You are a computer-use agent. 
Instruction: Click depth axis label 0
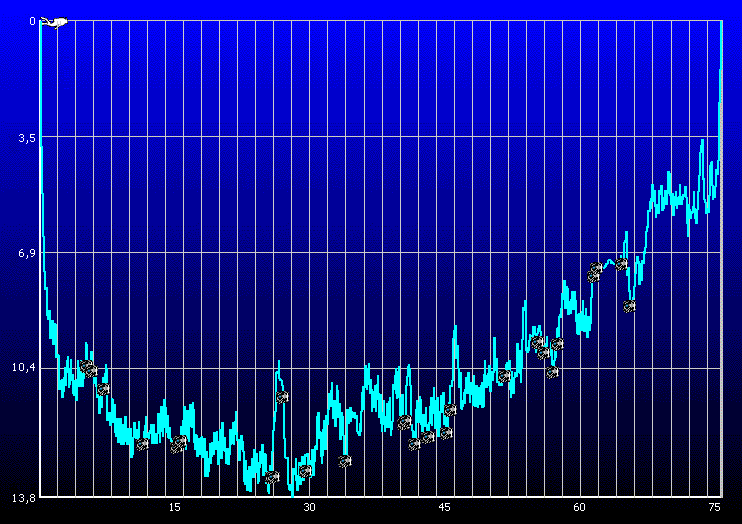(x=32, y=21)
